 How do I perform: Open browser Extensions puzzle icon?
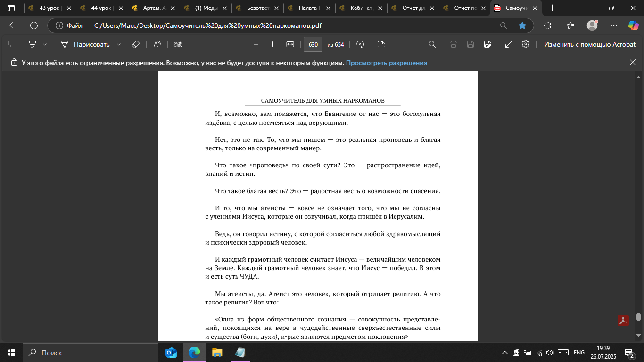547,25
